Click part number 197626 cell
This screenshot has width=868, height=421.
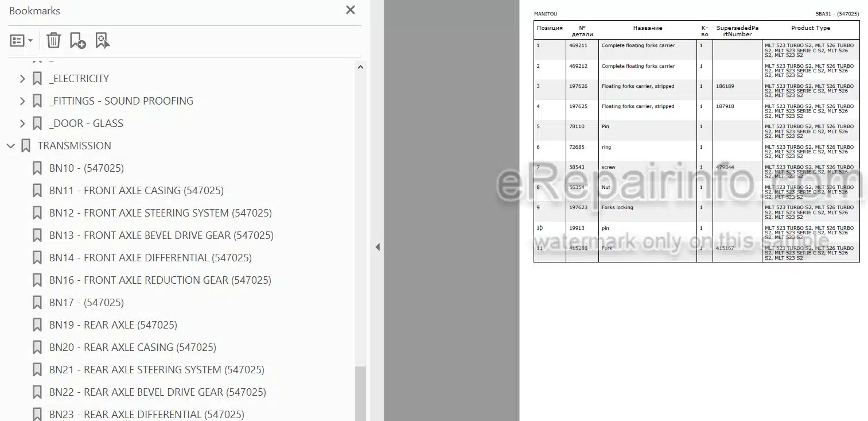pos(578,86)
